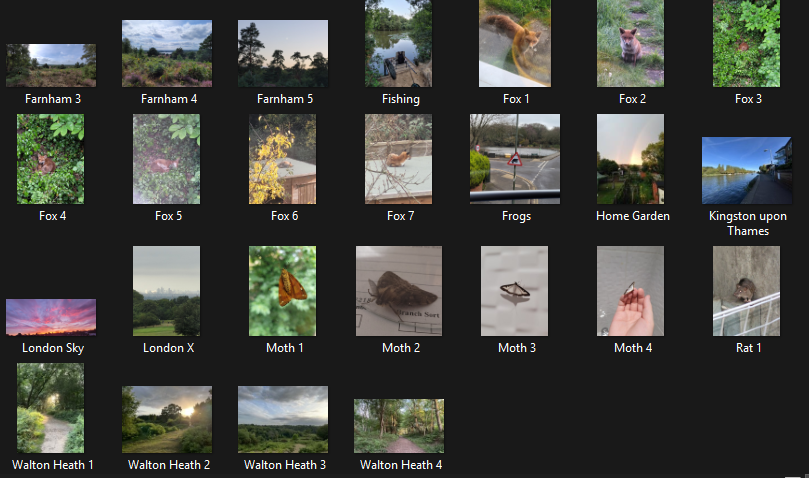Select the Walton Heath 1 path thumbnail
The width and height of the screenshot is (809, 478).
pyautogui.click(x=51, y=408)
